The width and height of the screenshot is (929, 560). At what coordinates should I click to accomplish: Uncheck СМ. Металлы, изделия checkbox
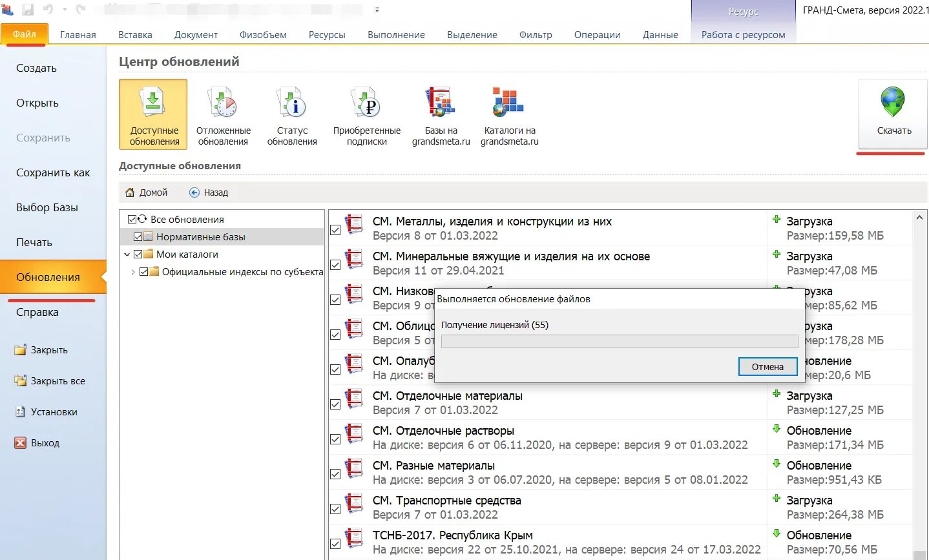tap(335, 230)
